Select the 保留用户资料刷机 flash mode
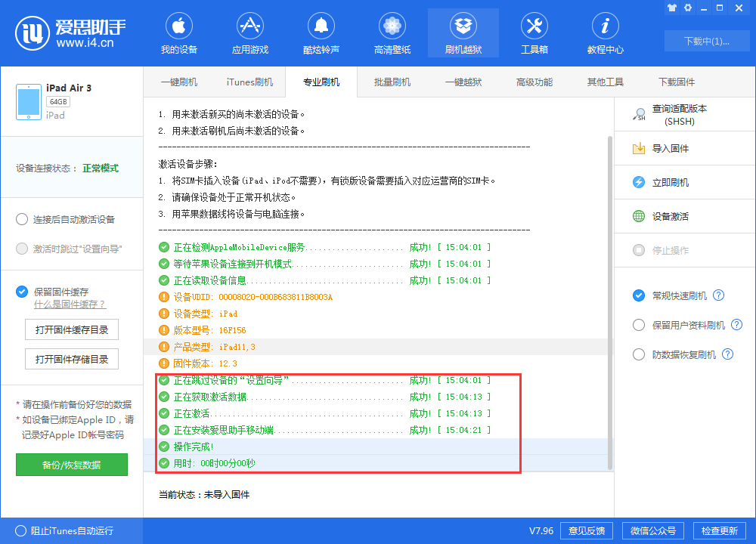Screen dimensions: 756x544 point(639,325)
